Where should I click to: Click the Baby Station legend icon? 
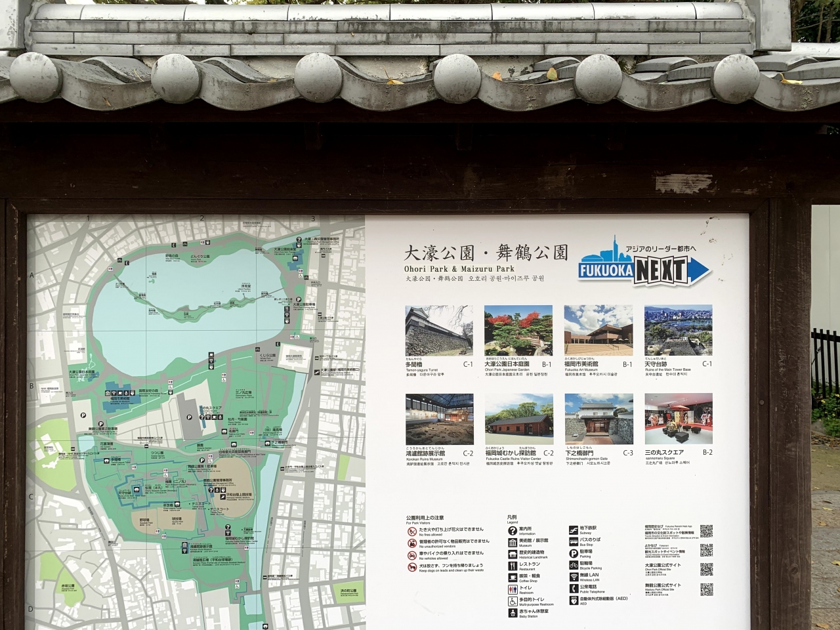pyautogui.click(x=513, y=613)
